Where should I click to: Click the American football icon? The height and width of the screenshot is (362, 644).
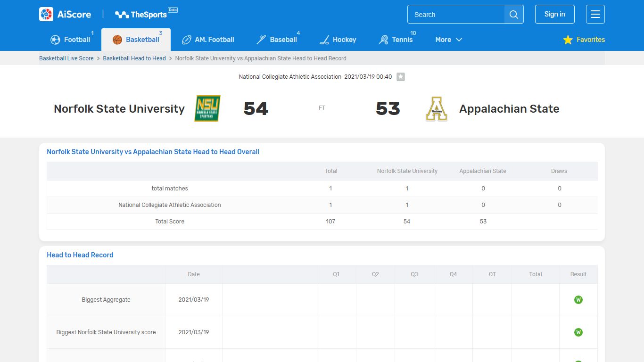click(x=187, y=40)
